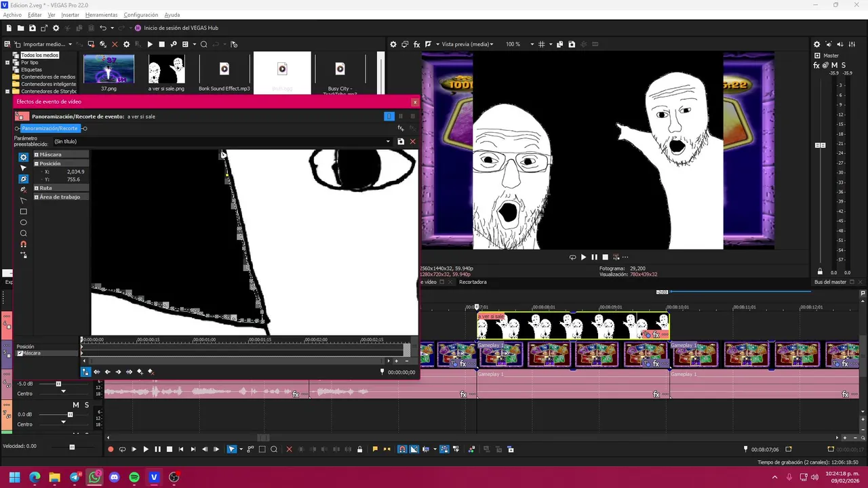Go to the next keyframe
This screenshot has height=488, width=868.
point(118,371)
